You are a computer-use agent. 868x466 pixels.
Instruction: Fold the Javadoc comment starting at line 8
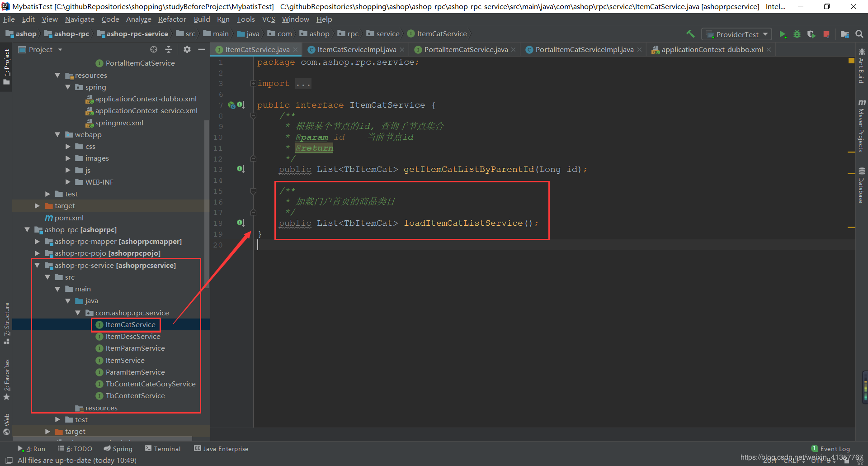(x=253, y=116)
